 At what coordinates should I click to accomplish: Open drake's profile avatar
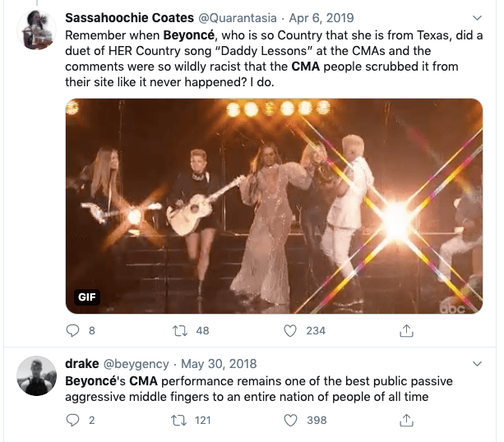pos(37,376)
